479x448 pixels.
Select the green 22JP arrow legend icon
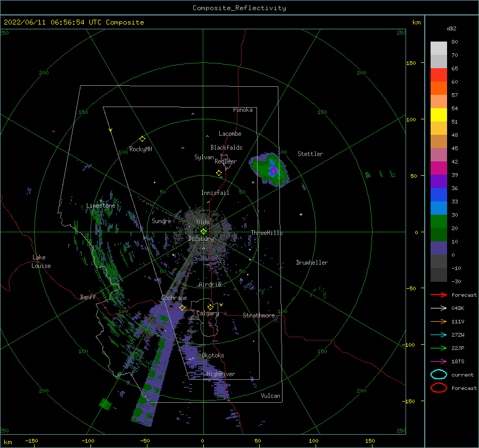[x=439, y=348]
